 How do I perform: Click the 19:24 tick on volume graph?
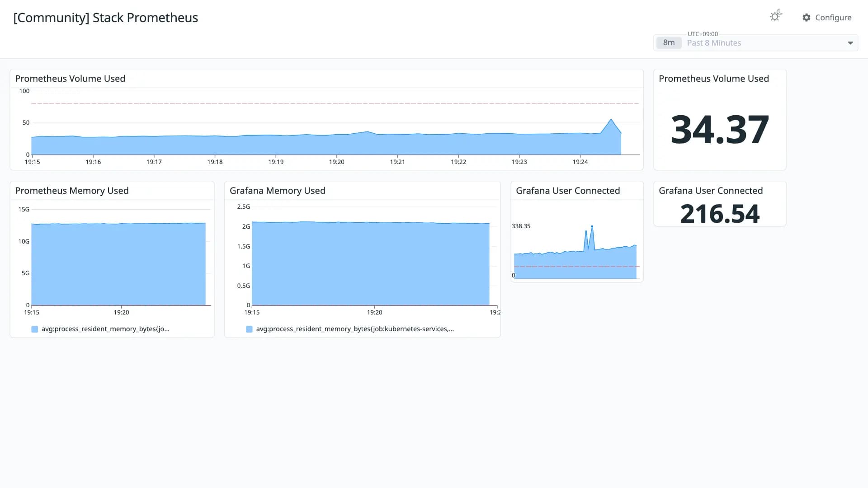[x=580, y=162]
